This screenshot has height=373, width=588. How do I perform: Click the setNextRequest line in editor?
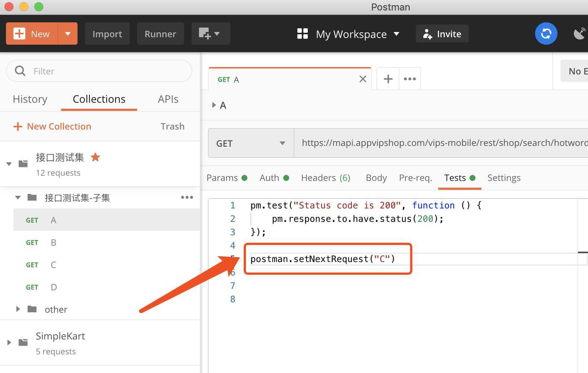tap(323, 259)
